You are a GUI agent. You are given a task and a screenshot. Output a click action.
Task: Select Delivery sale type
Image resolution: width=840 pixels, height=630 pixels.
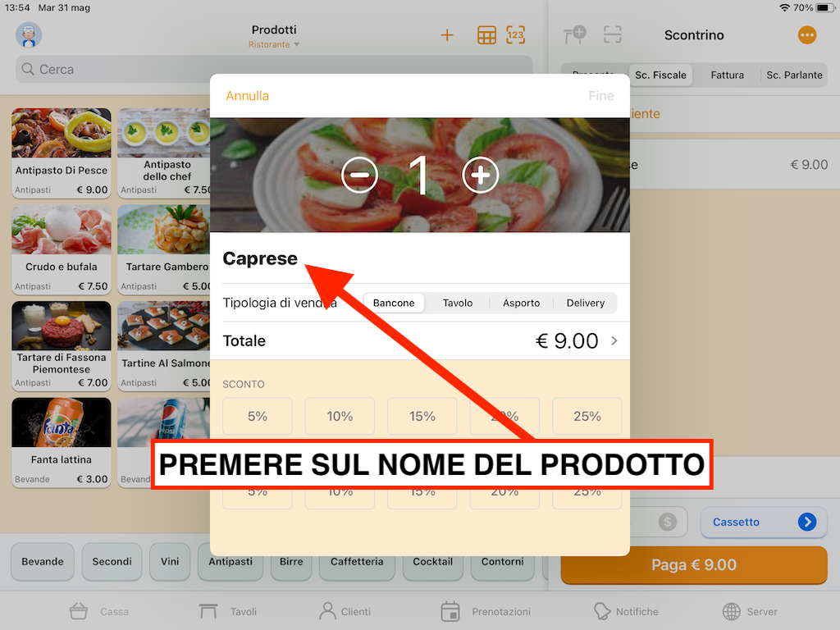586,303
